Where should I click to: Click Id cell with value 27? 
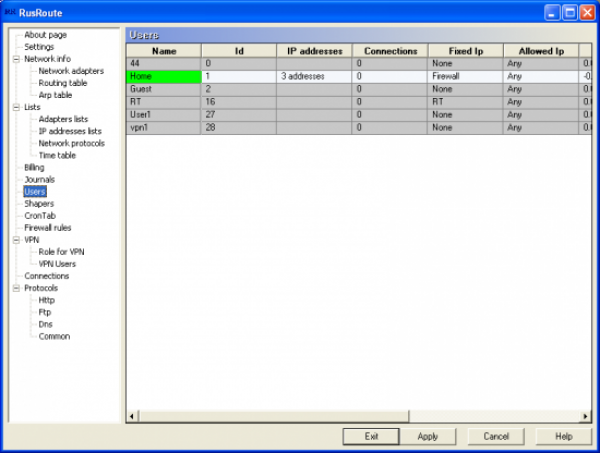tap(239, 115)
